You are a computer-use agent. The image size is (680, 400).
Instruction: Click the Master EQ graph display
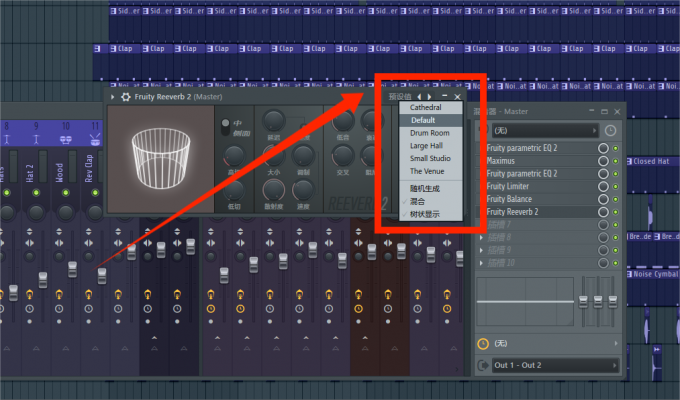[x=525, y=302]
